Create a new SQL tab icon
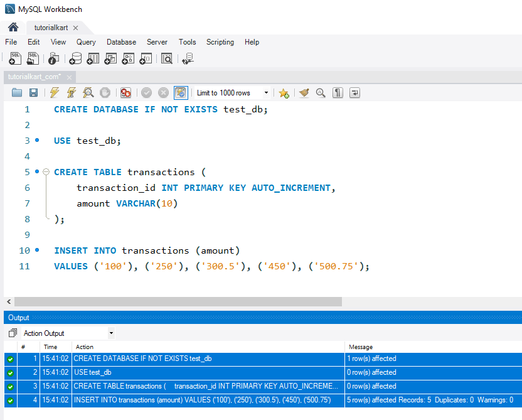The height and width of the screenshot is (420, 522). [x=15, y=58]
